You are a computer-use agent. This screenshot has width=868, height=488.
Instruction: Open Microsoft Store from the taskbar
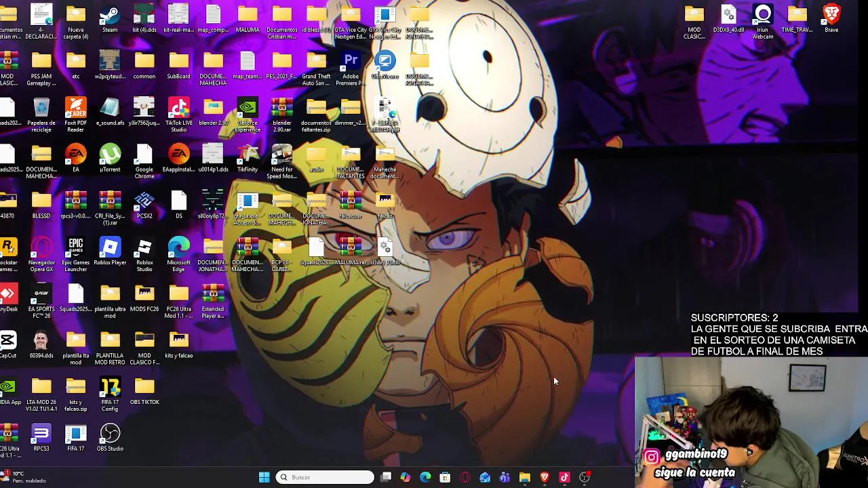(x=445, y=477)
